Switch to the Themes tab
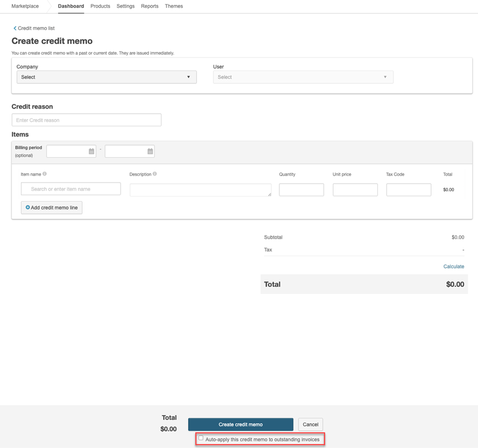 point(174,6)
